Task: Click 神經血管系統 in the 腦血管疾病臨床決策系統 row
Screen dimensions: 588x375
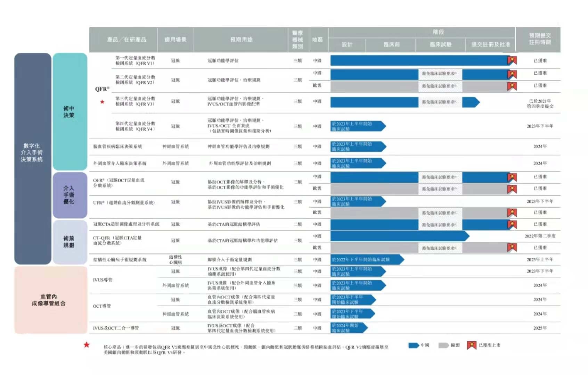Action: [175, 147]
